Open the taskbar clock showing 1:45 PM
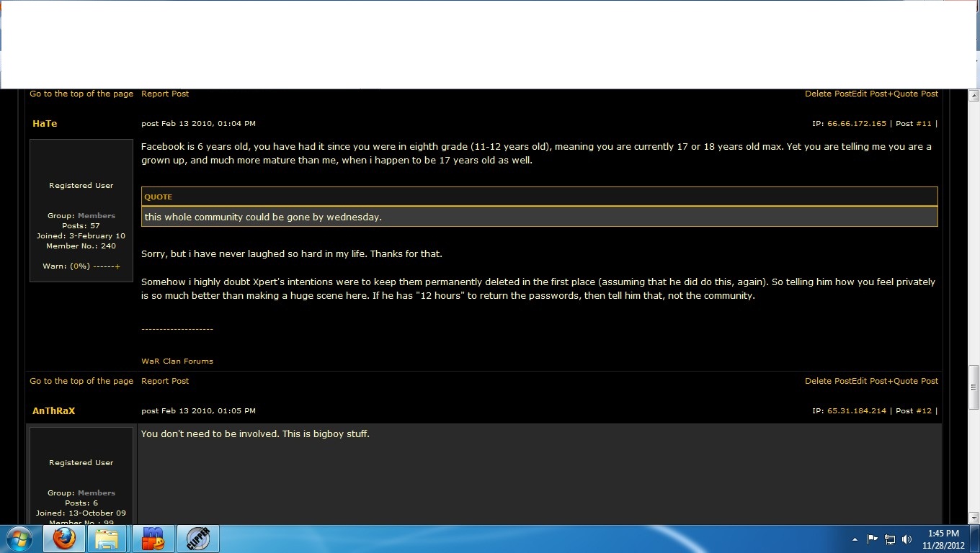Viewport: 980px width, 553px height. click(943, 539)
